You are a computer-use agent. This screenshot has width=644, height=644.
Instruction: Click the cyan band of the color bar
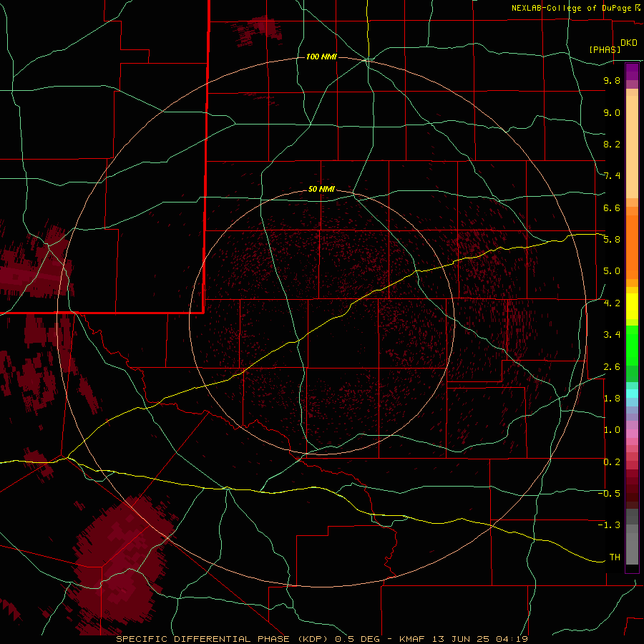tap(632, 394)
